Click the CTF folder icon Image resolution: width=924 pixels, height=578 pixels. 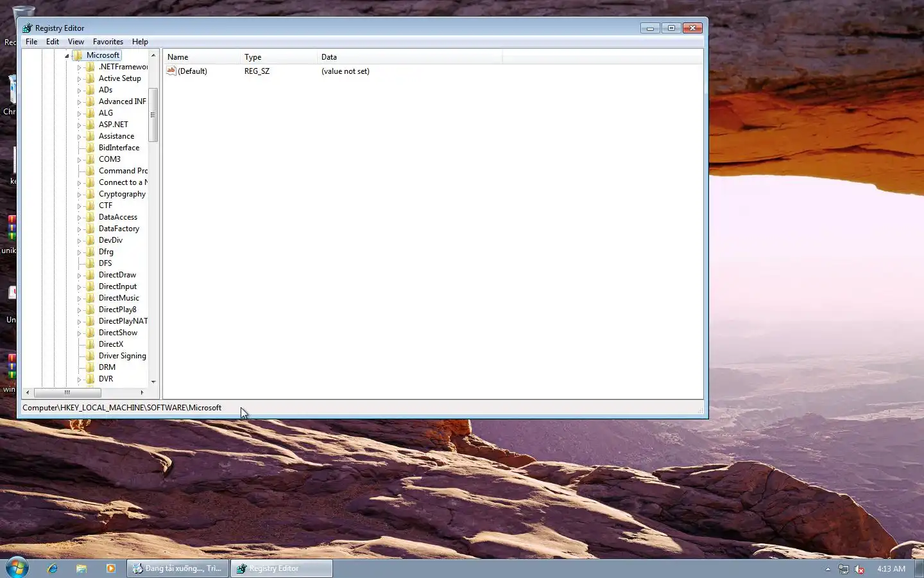90,206
